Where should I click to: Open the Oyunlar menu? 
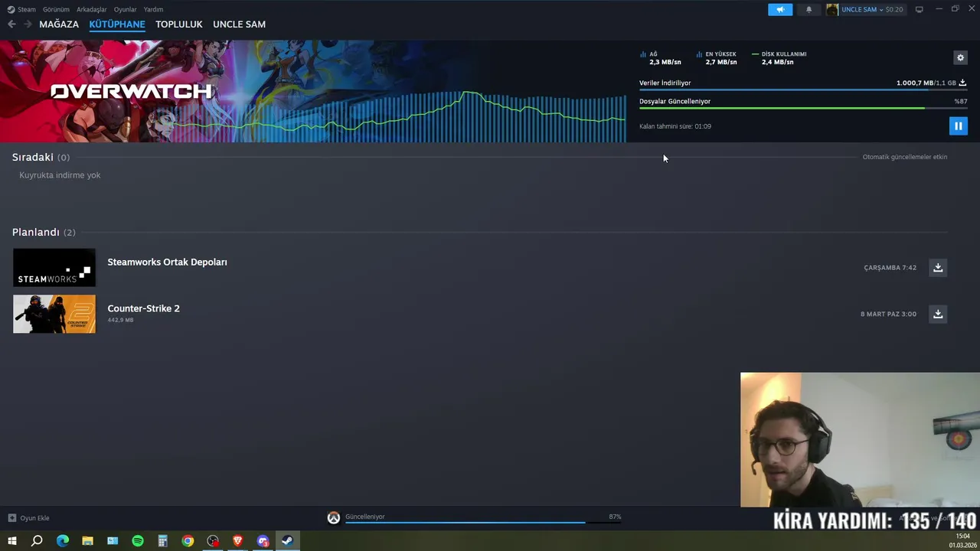click(x=126, y=9)
